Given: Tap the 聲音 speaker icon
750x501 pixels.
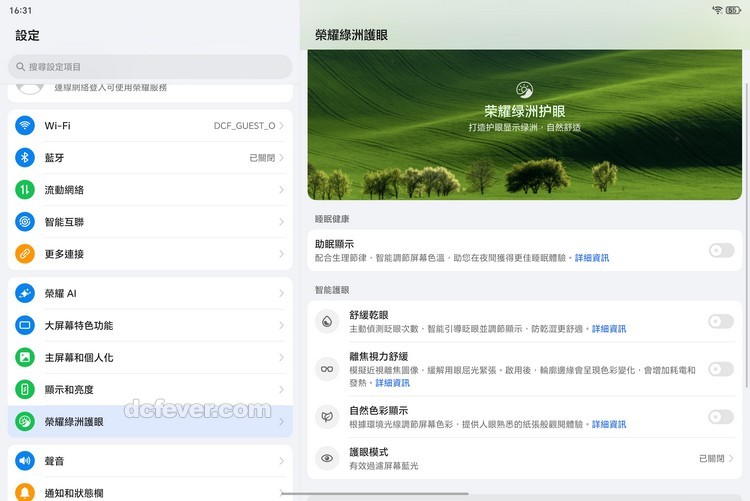Looking at the screenshot, I should [25, 461].
